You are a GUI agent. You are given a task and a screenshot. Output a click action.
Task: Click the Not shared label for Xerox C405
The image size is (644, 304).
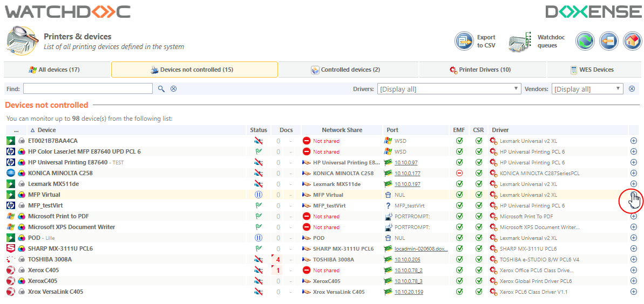pyautogui.click(x=326, y=271)
